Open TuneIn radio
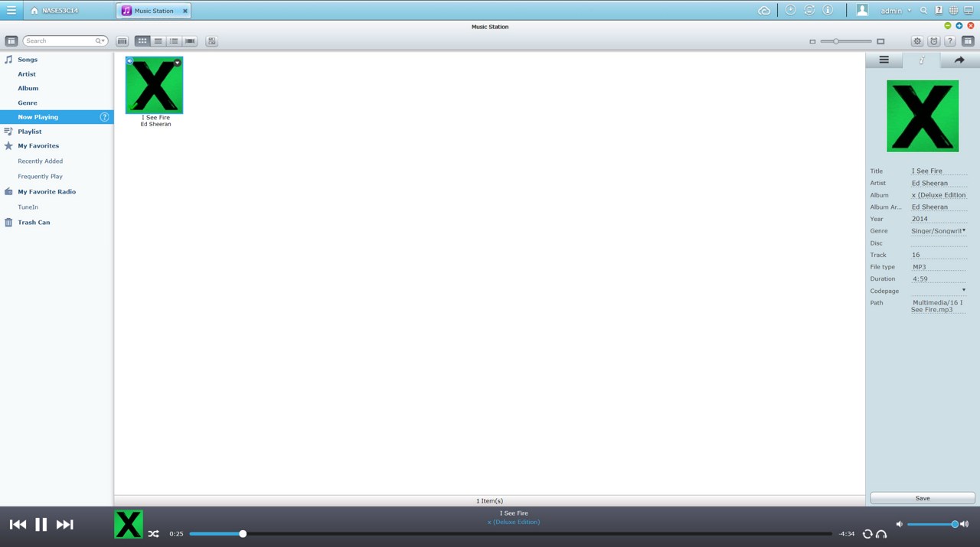Viewport: 980px width, 547px height. 28,207
